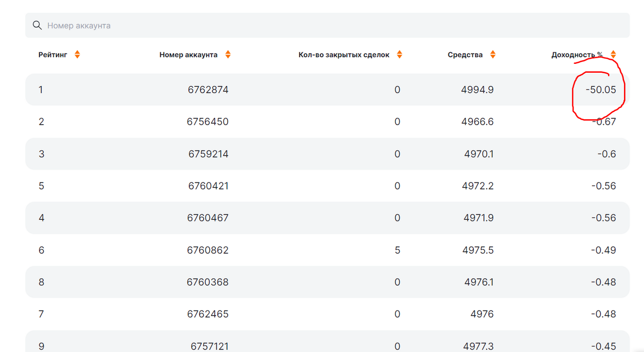
Task: Click rating number 5 for account 6760421
Action: tap(41, 186)
